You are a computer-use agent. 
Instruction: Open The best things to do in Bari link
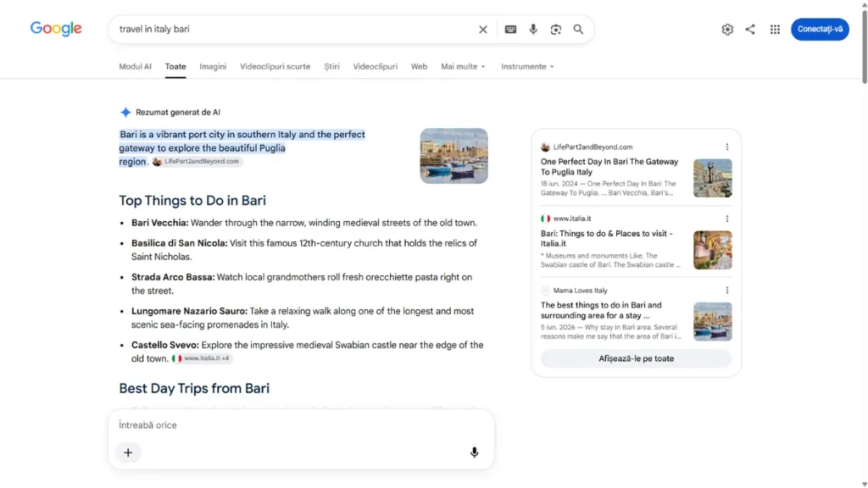coord(601,310)
